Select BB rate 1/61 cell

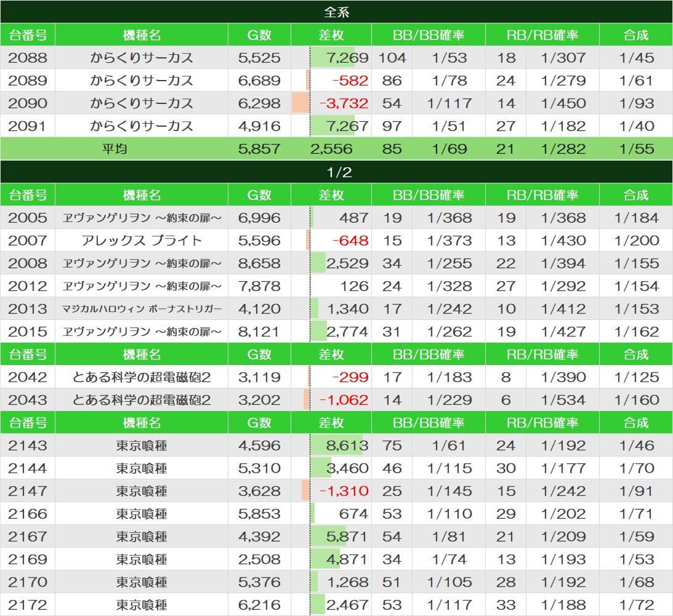449,445
